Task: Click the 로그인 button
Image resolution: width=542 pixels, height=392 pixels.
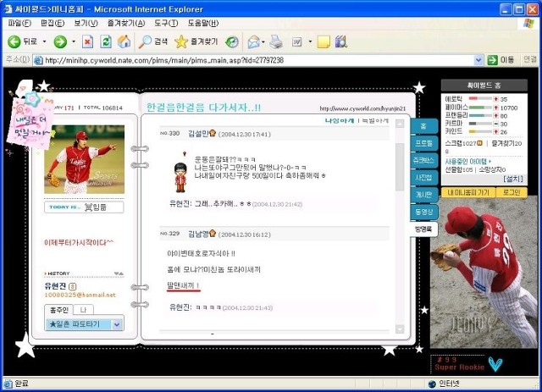Action: tap(512, 192)
